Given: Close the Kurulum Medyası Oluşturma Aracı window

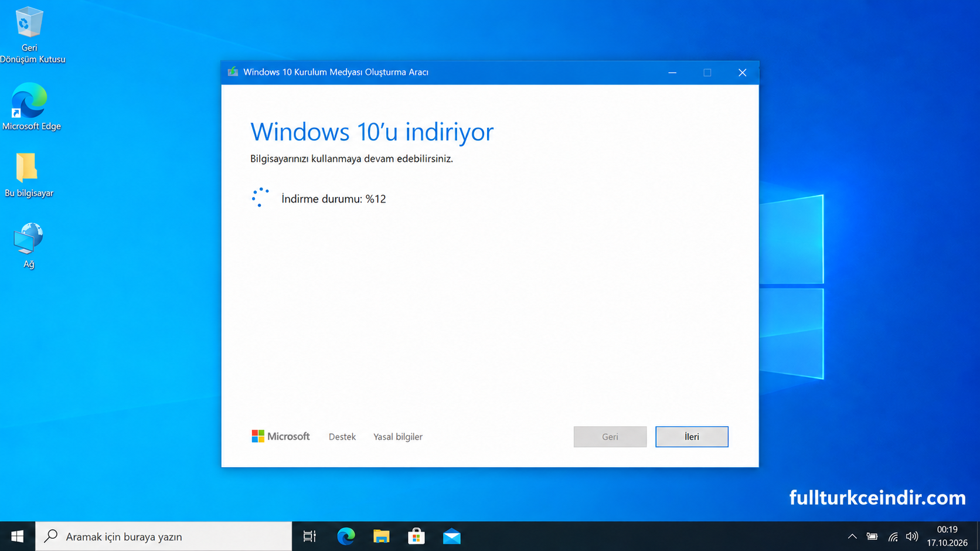Looking at the screenshot, I should coord(742,73).
